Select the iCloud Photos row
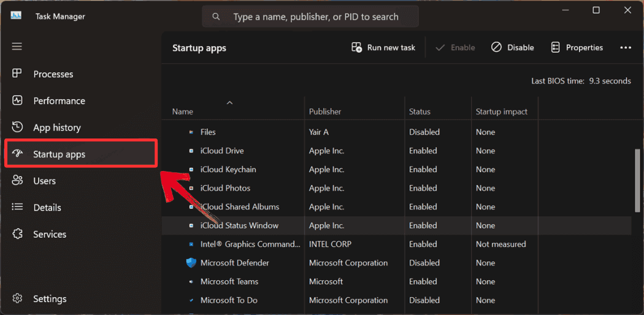Viewport: 644px width, 315px height. coord(397,188)
